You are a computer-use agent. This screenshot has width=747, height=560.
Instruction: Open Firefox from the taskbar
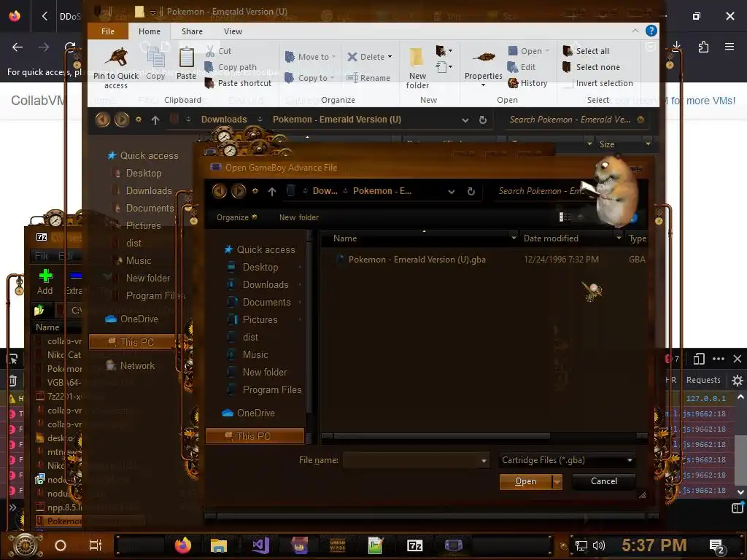tap(183, 545)
